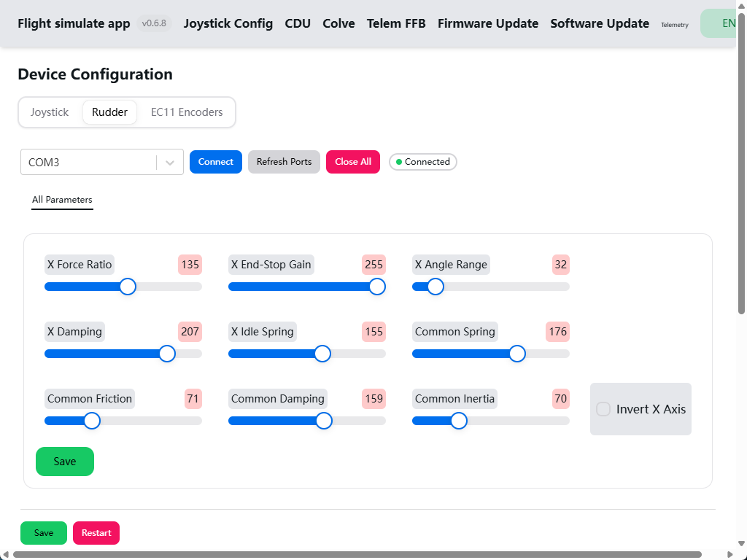Adjust the Common Spring slider handle
Screen dimensions: 747x560
point(517,354)
